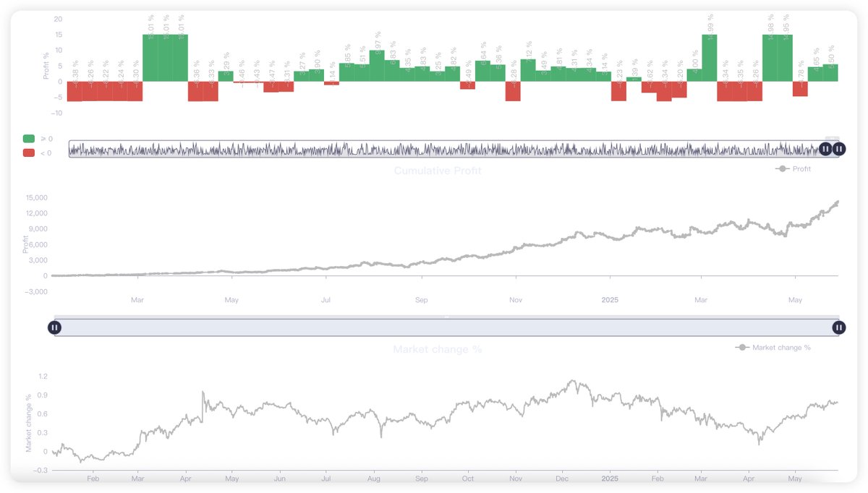Image resolution: width=868 pixels, height=493 pixels.
Task: Click the filled track of the Cumulative Profit range slider
Action: 446,327
